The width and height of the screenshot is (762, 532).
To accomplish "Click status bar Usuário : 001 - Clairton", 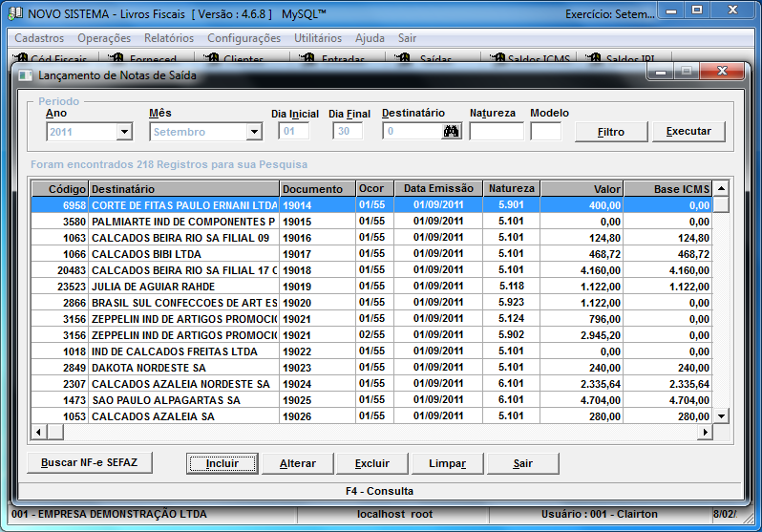I will 600,514.
